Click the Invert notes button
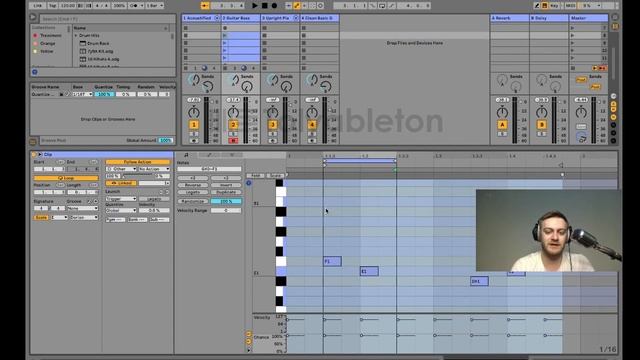This screenshot has width=640, height=360. click(x=226, y=185)
